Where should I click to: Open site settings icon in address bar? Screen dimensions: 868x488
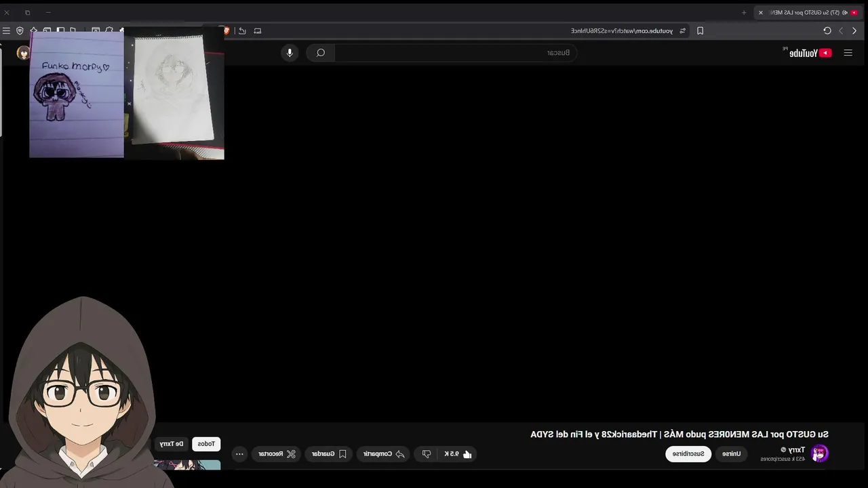683,30
